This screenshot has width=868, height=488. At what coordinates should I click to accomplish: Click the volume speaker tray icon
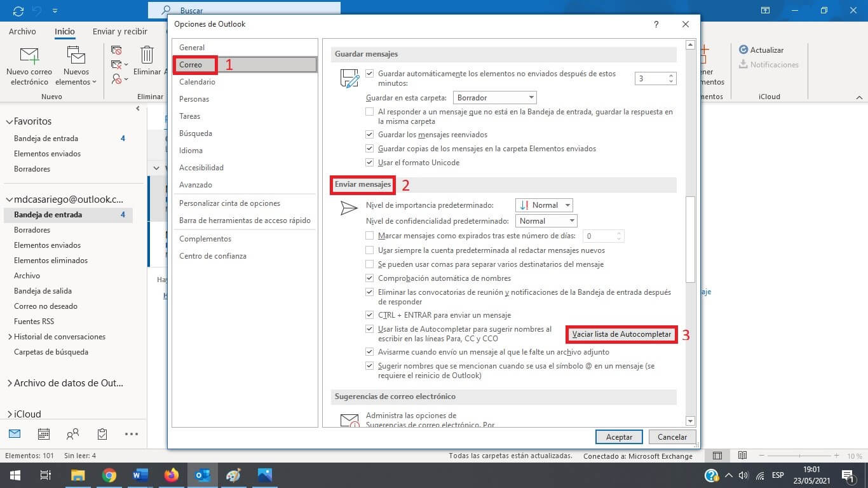[744, 475]
